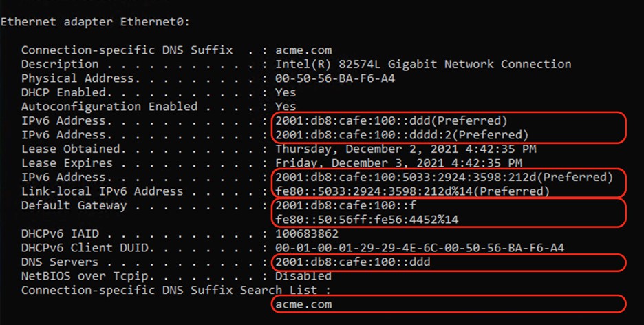
Task: Click the gateway address fe80::50:56ff:fe56:4452%14
Action: (367, 220)
